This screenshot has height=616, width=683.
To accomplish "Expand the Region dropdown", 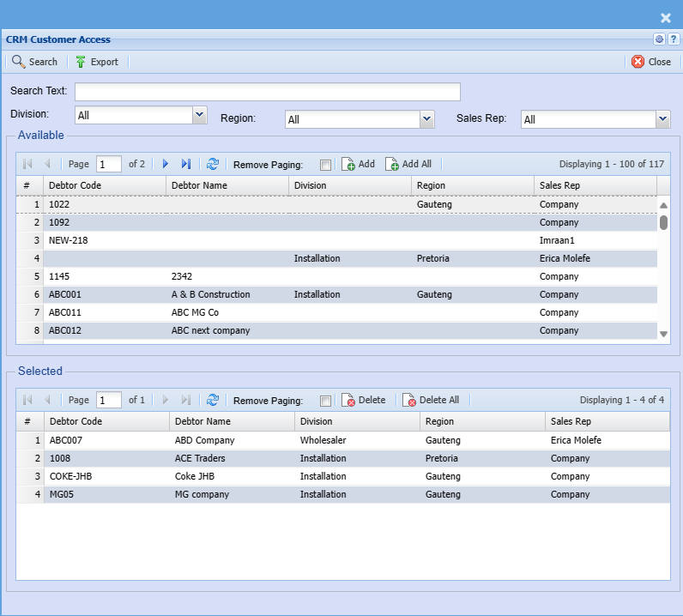I will [426, 119].
